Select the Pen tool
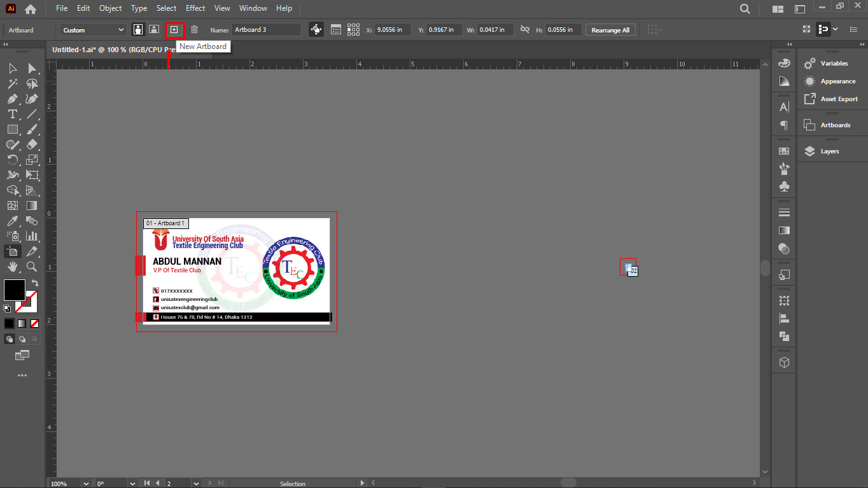The image size is (868, 488). 13,99
